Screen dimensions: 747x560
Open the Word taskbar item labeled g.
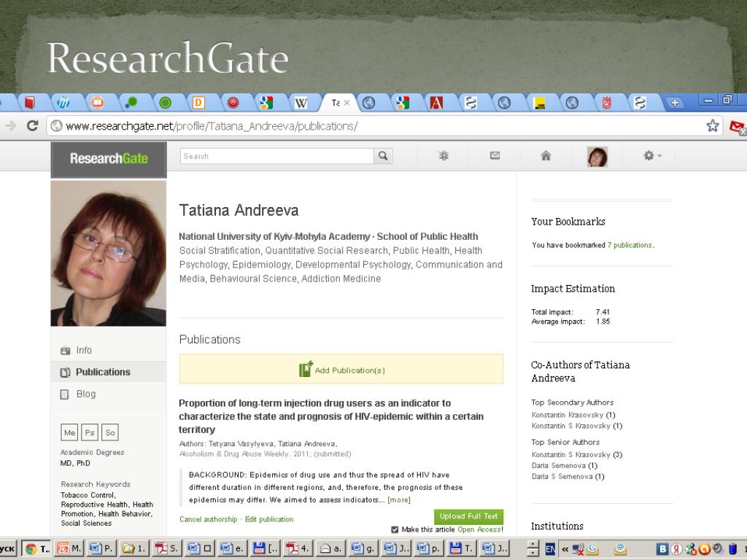[x=363, y=548]
